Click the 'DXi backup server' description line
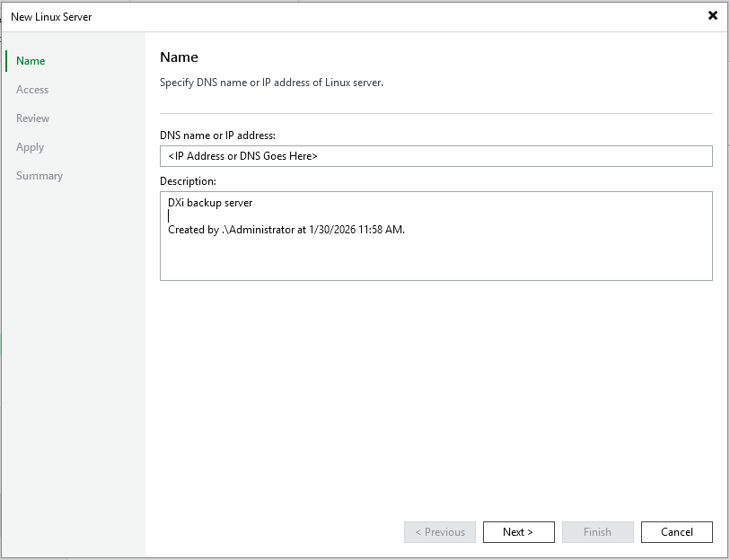 click(x=210, y=203)
